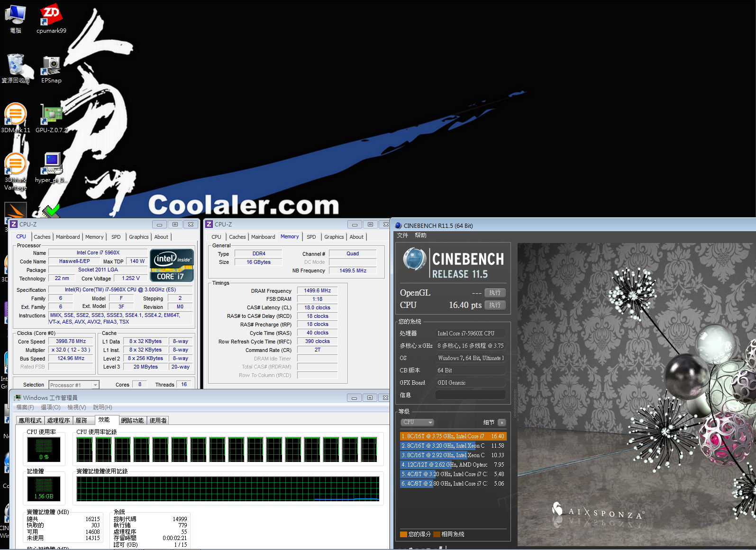Open Caches tab in the second CPU-Z window

237,237
